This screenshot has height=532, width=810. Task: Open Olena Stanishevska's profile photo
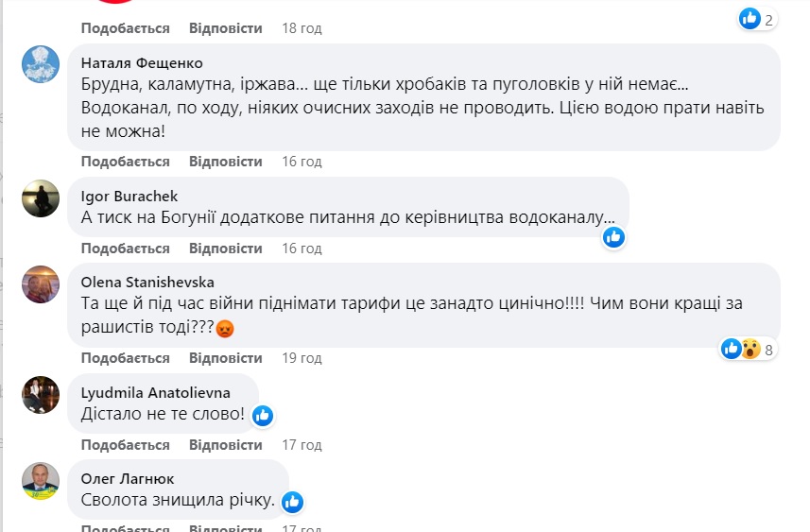[x=41, y=283]
